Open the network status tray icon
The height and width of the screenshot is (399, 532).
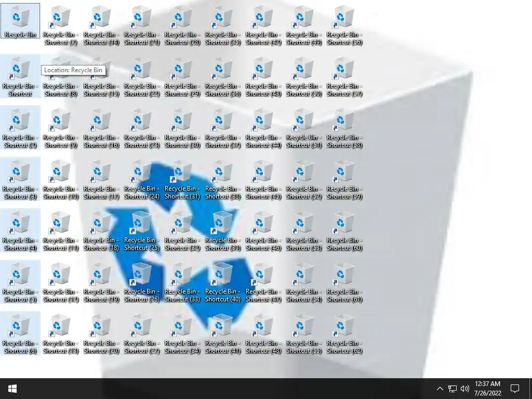453,389
